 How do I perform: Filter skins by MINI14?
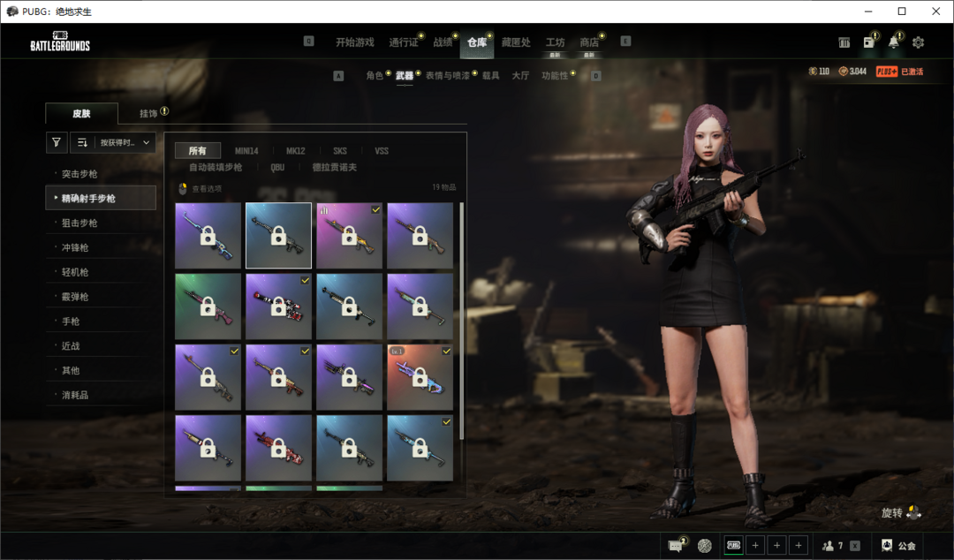[x=246, y=151]
